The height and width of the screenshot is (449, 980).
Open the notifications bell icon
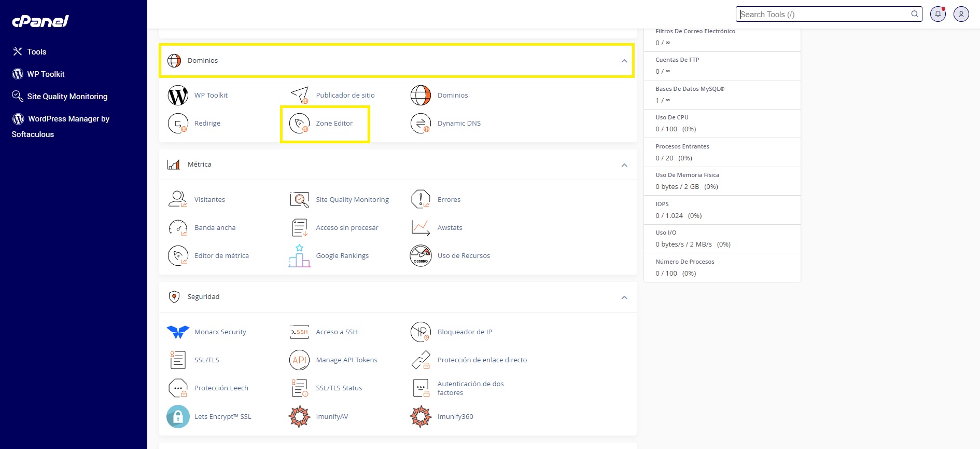(937, 15)
